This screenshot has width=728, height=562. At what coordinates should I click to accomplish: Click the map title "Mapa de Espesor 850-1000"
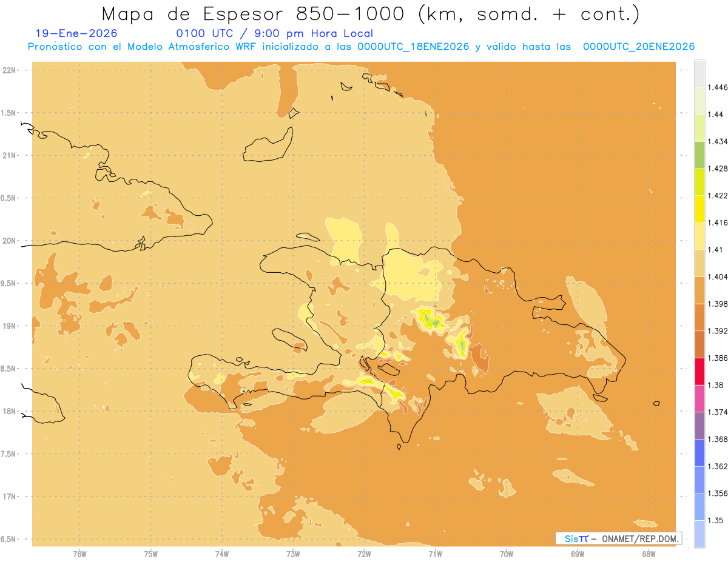point(255,13)
